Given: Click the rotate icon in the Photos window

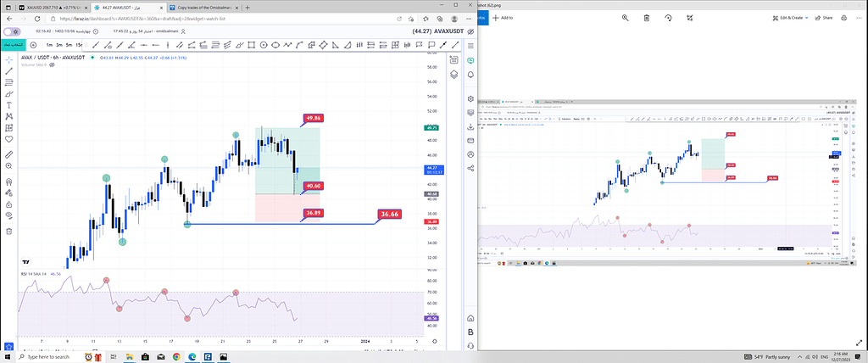Looking at the screenshot, I should pos(668,18).
